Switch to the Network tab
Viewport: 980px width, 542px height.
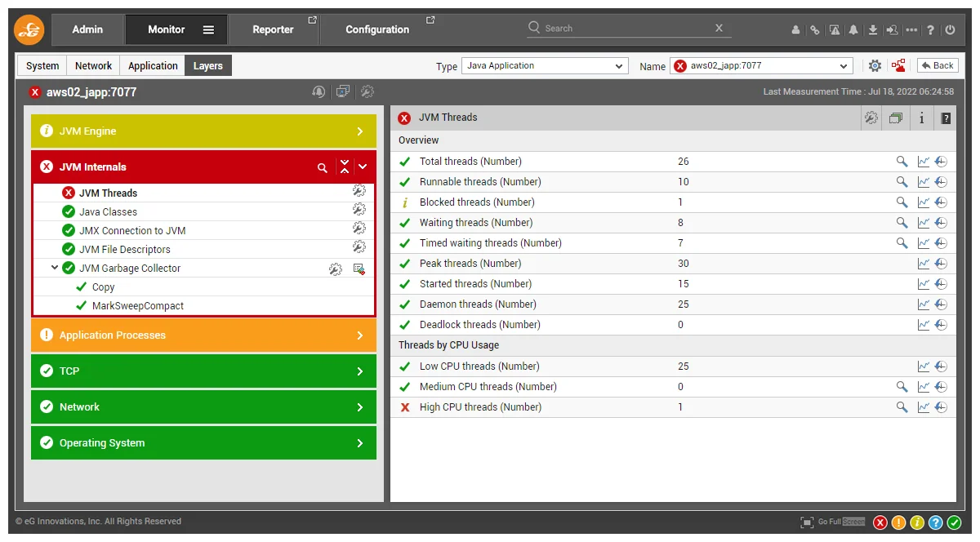[x=94, y=66]
